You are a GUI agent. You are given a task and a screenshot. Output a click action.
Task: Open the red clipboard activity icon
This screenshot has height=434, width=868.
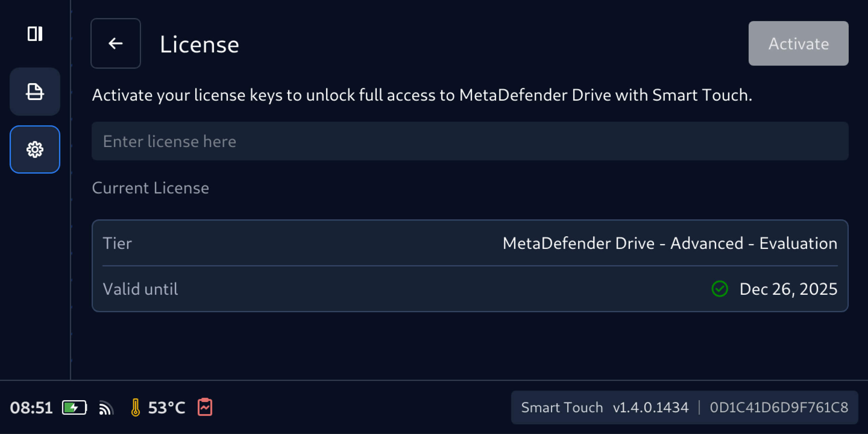click(205, 407)
